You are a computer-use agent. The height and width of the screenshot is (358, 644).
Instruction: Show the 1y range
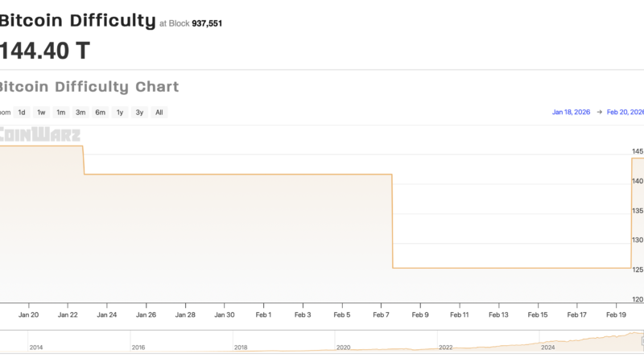point(120,113)
